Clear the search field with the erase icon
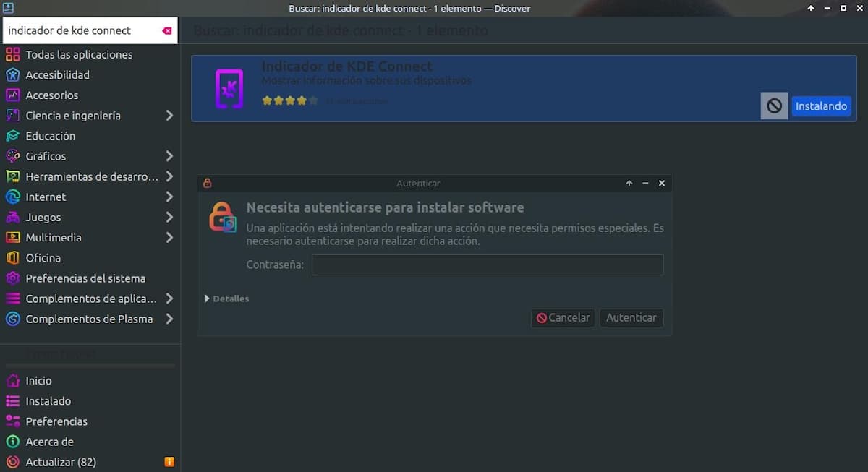 [x=167, y=31]
